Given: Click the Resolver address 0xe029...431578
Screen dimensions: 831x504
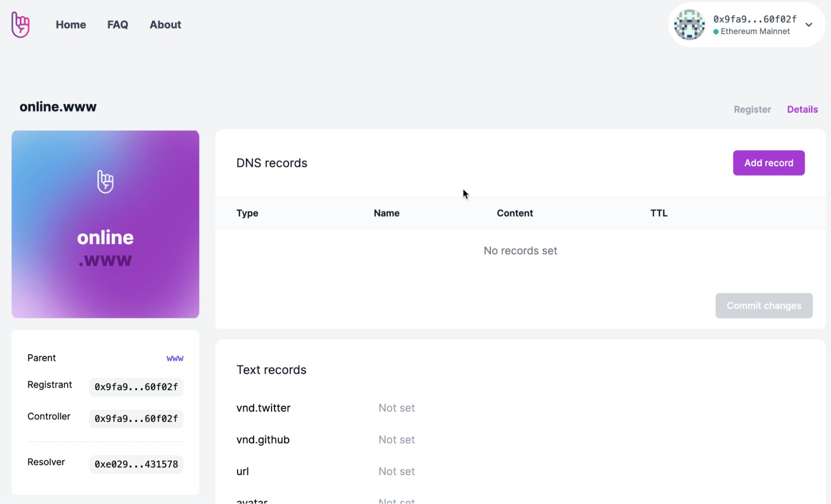Looking at the screenshot, I should [136, 464].
